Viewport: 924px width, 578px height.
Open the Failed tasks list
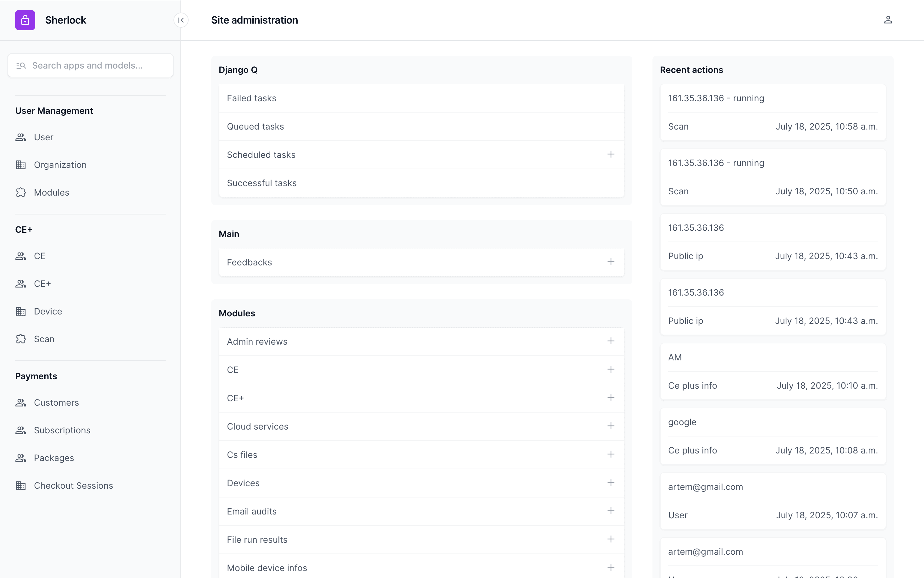[251, 98]
